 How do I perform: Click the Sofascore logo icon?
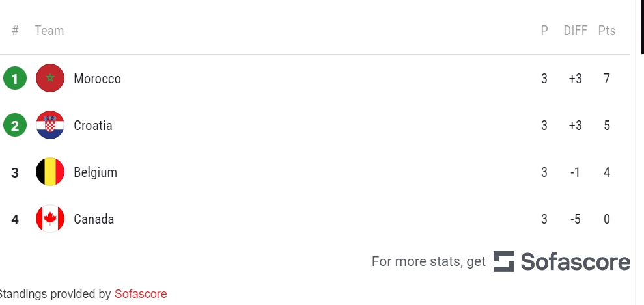tap(503, 261)
